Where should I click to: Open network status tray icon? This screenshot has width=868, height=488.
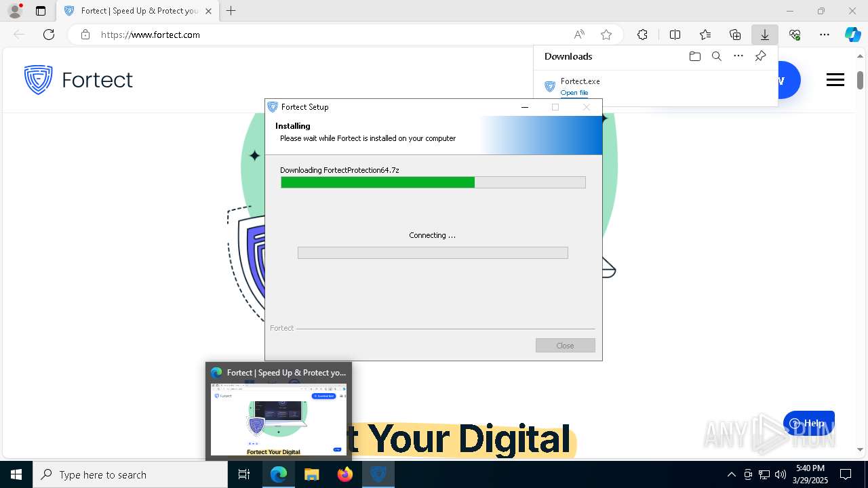(x=764, y=474)
